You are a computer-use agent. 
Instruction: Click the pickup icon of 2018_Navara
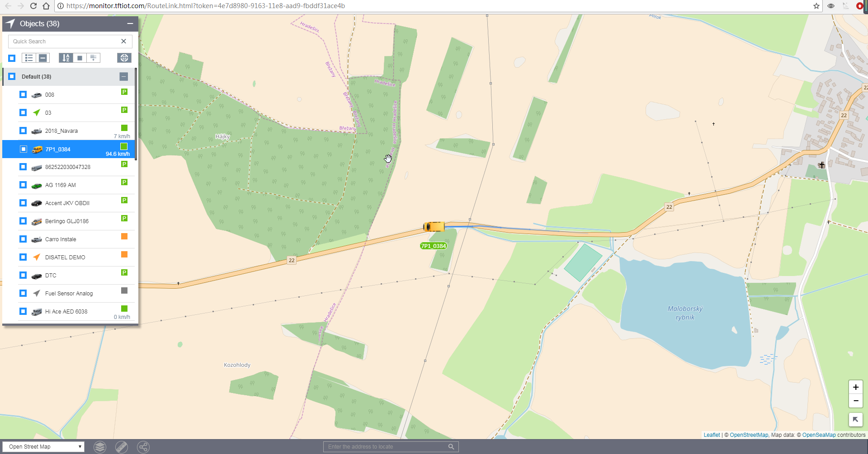(37, 131)
